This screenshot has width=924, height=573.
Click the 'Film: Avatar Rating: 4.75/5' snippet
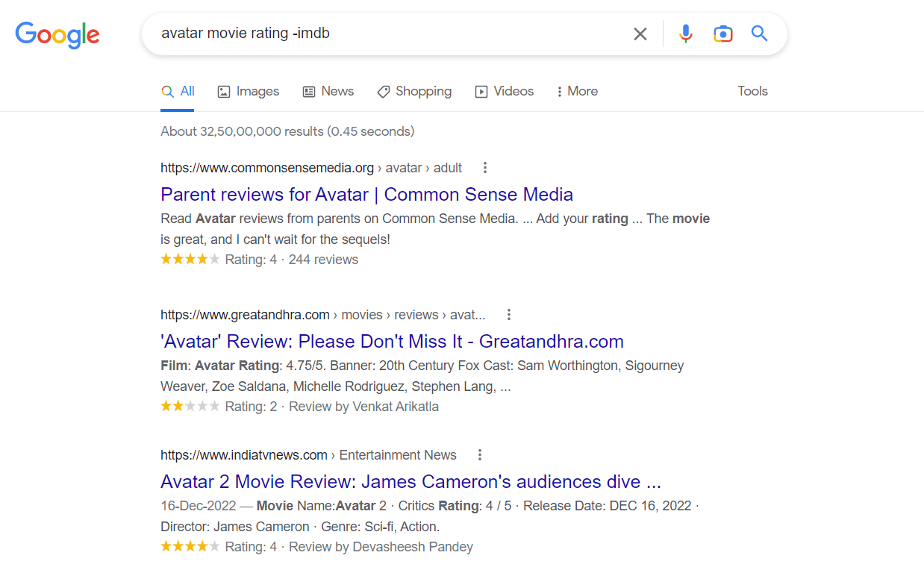(422, 376)
